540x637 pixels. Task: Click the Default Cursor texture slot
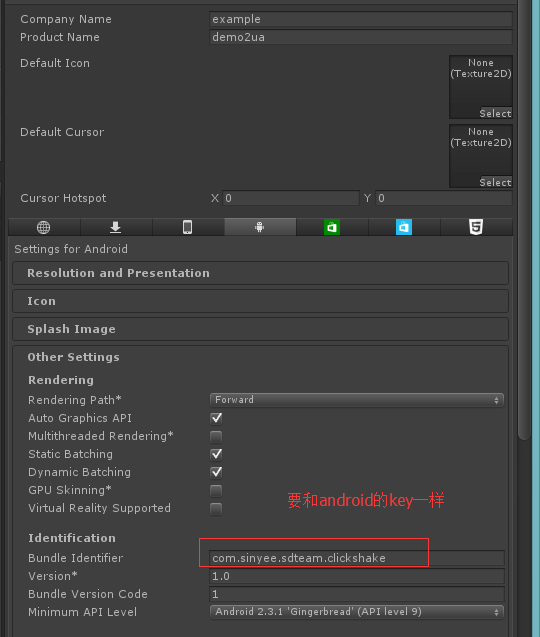click(x=481, y=156)
